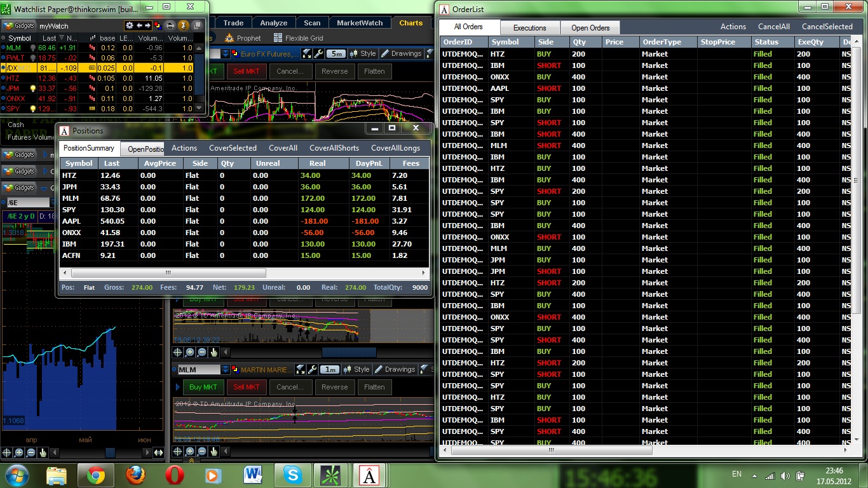Screen dimensions: 868x488
Task: Click Positions window horizontal scrollbar
Action: pyautogui.click(x=168, y=273)
